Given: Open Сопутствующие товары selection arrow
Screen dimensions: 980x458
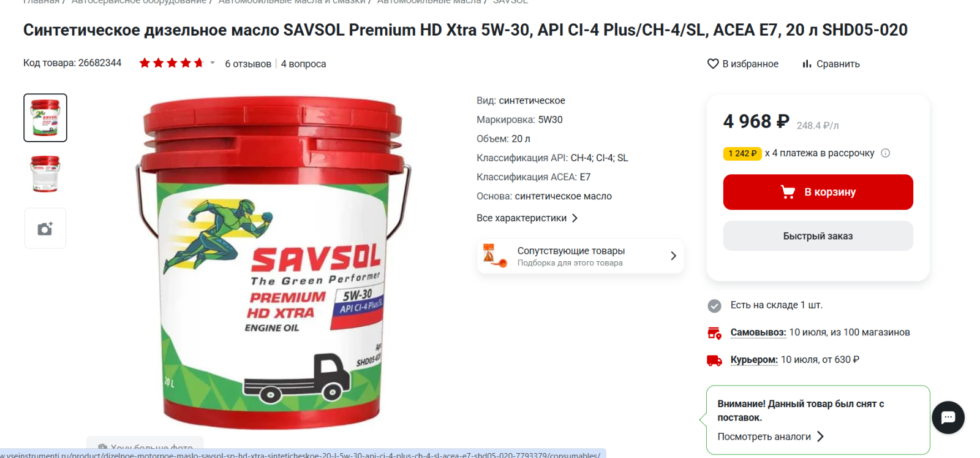Looking at the screenshot, I should point(673,256).
